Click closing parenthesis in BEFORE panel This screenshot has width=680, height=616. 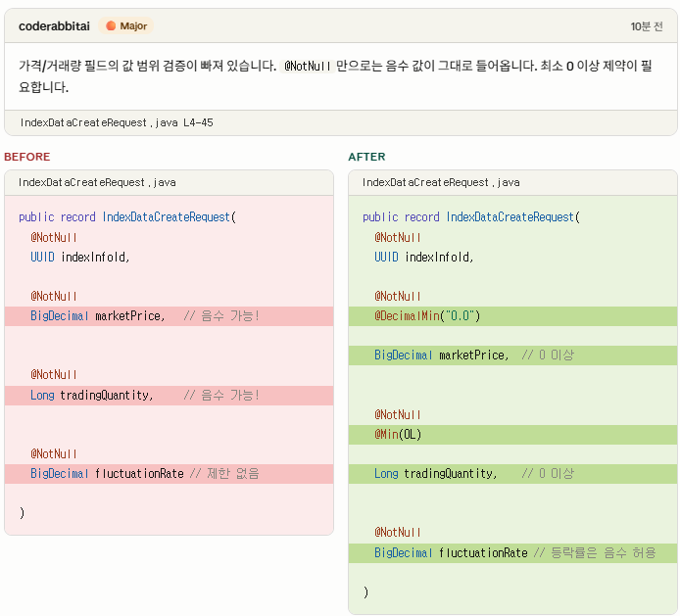[22, 513]
